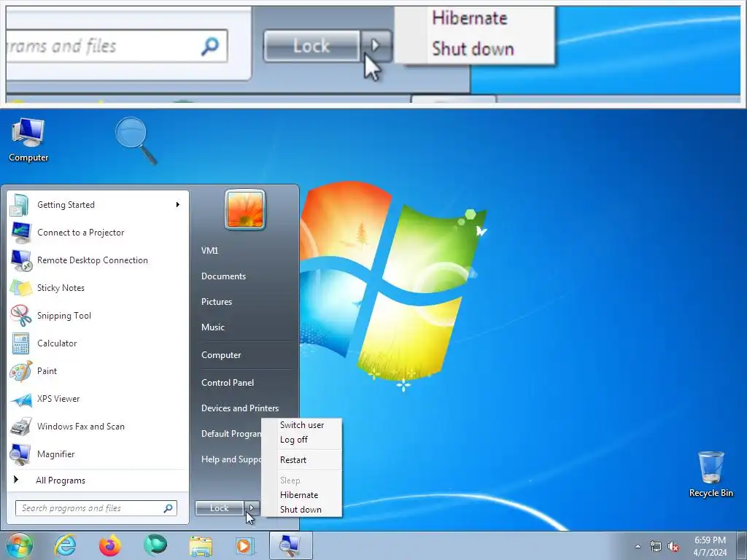The image size is (747, 560).
Task: Click Show desktop strip at taskbar end
Action: click(742, 545)
